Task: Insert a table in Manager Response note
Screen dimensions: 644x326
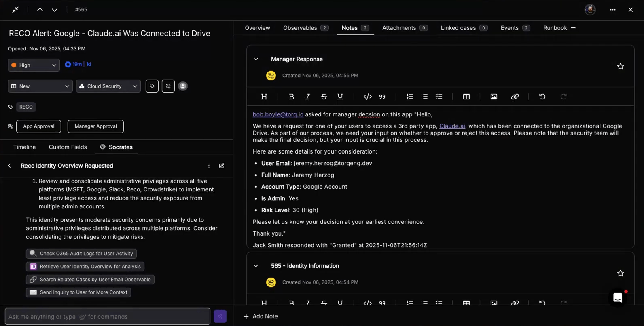Action: (466, 97)
